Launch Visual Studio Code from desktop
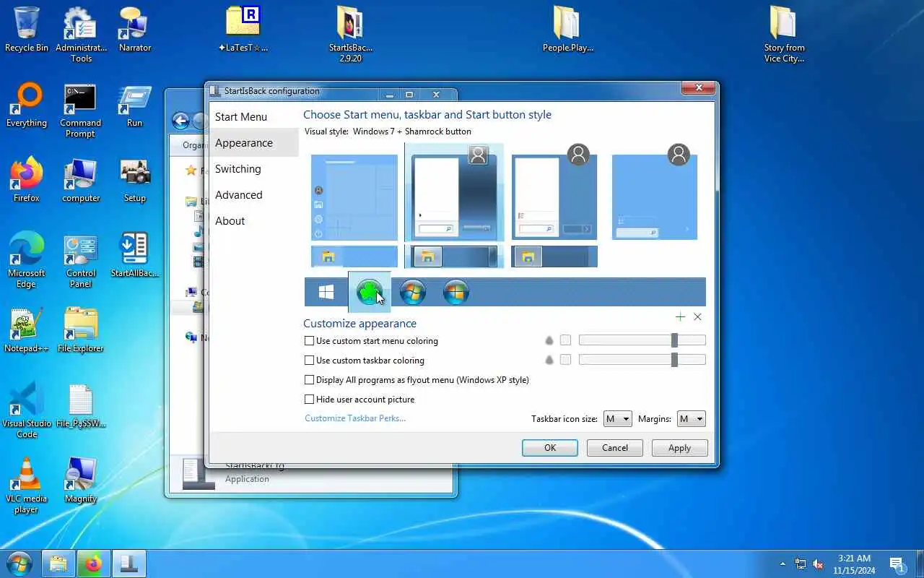This screenshot has width=924, height=578. [x=27, y=411]
